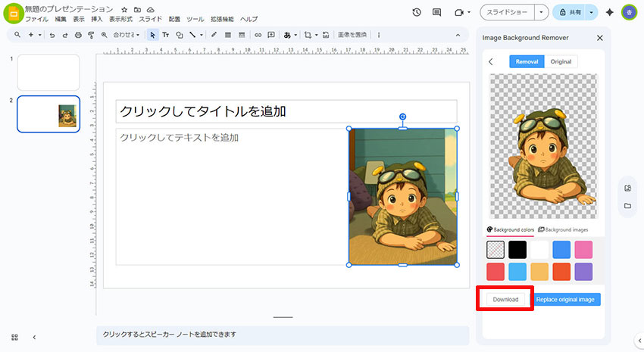The image size is (644, 352).
Task: Open the zoom level dropdown
Action: click(126, 35)
